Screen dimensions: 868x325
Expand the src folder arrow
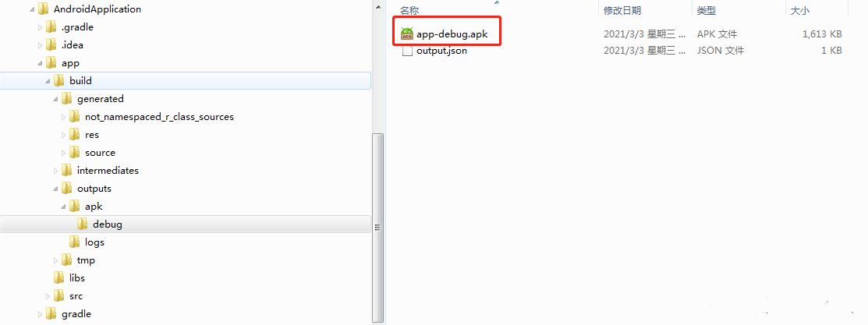[x=48, y=296]
